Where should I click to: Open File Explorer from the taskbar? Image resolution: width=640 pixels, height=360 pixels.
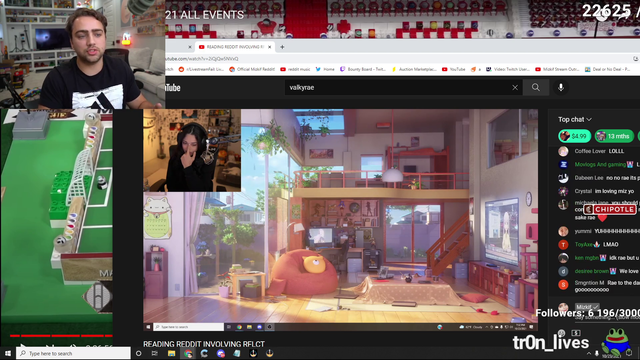pos(171,353)
